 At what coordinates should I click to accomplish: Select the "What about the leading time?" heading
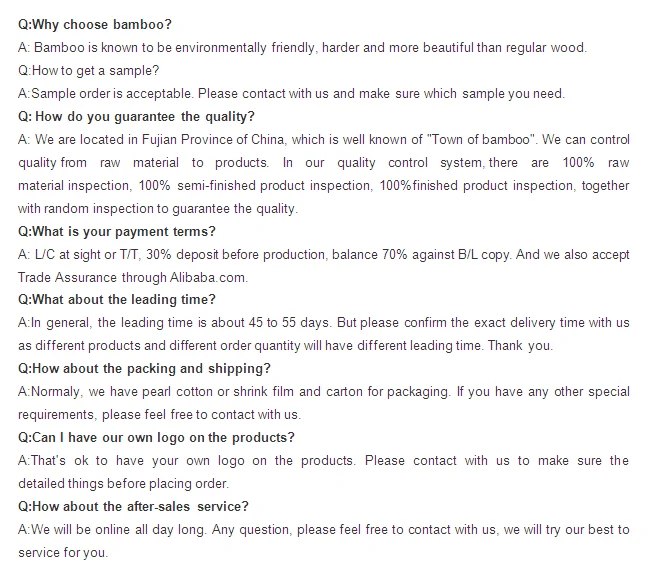click(117, 299)
